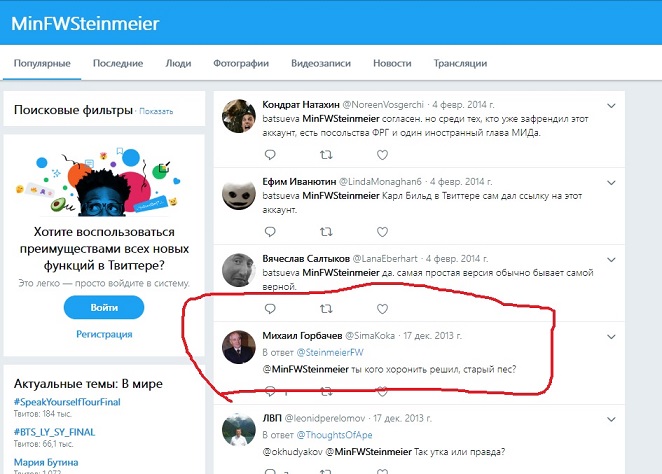
Task: Select the Видеозаписи tab
Action: coord(321,63)
